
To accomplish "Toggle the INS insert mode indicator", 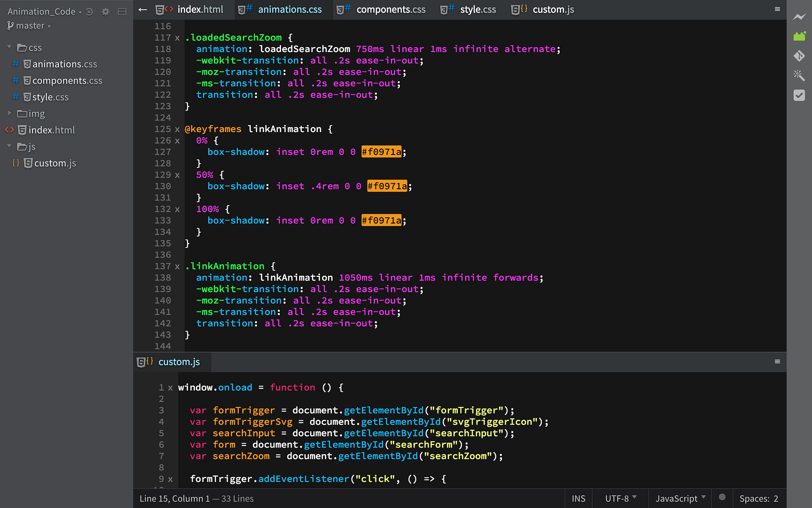I will pos(578,499).
